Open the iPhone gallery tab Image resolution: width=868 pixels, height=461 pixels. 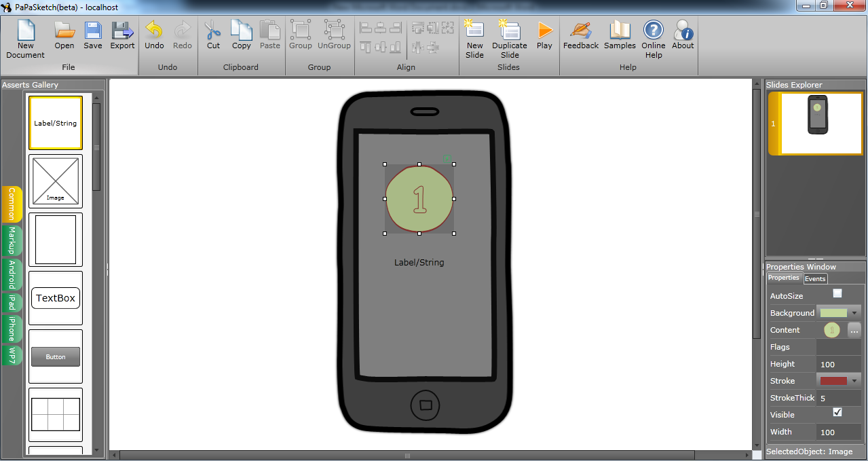coord(12,329)
